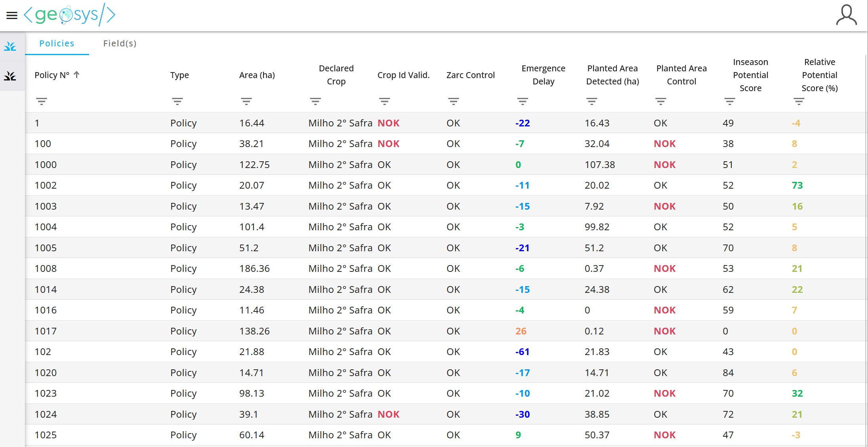
Task: Open filter for Relative Potential Score column
Action: [799, 101]
